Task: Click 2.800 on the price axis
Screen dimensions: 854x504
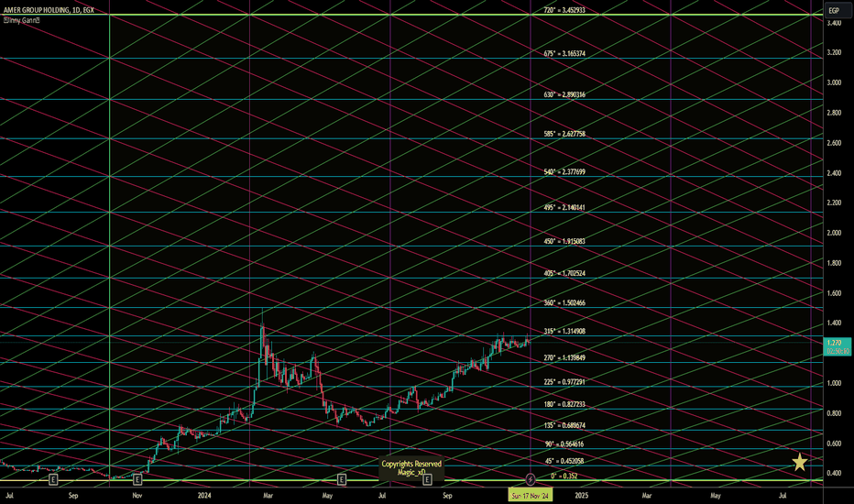Action: click(834, 114)
